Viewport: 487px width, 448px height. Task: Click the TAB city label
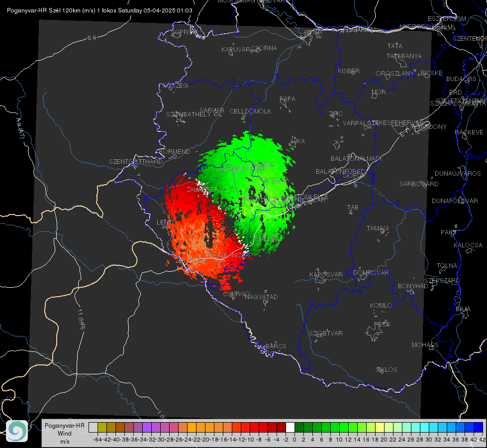click(353, 208)
